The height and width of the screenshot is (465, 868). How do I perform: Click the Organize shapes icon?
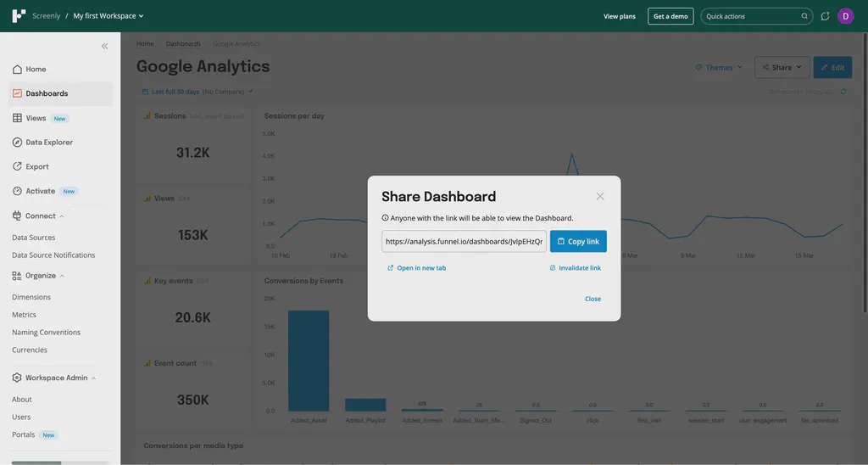click(x=17, y=276)
